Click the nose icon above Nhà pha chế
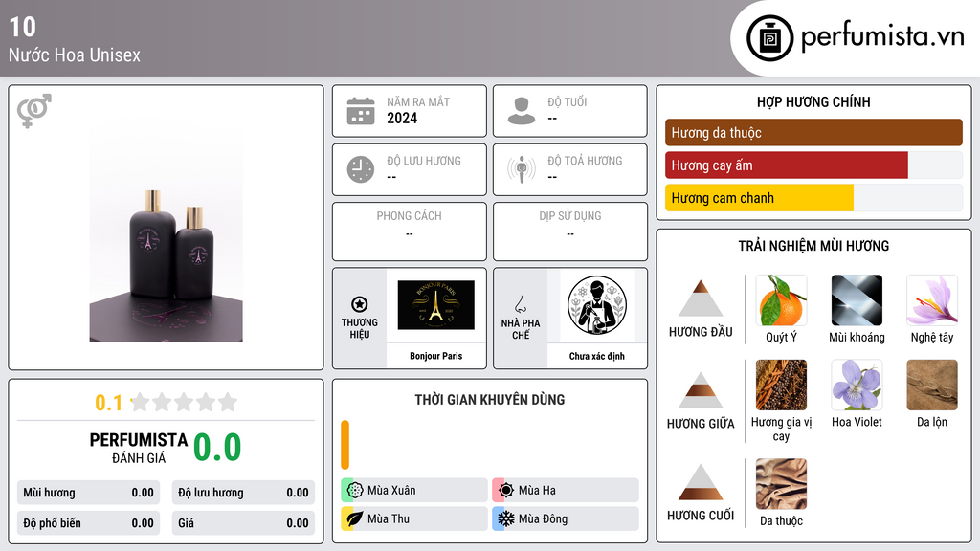Image resolution: width=980 pixels, height=551 pixels. (520, 304)
